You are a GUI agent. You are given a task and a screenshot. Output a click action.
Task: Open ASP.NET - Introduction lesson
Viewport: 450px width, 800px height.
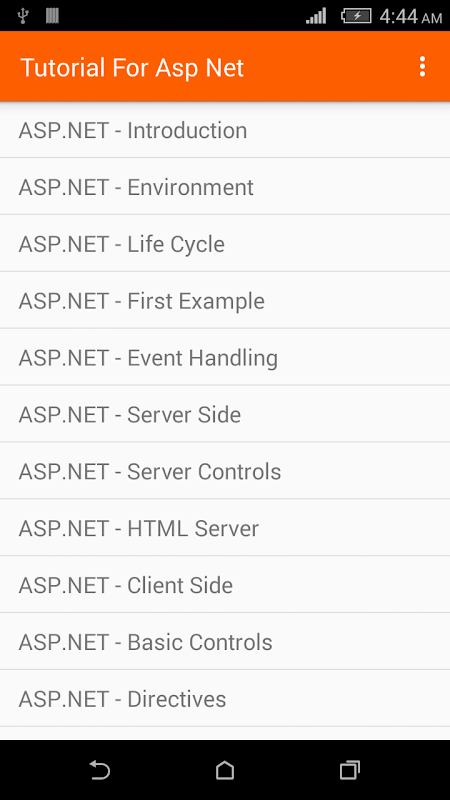click(225, 130)
